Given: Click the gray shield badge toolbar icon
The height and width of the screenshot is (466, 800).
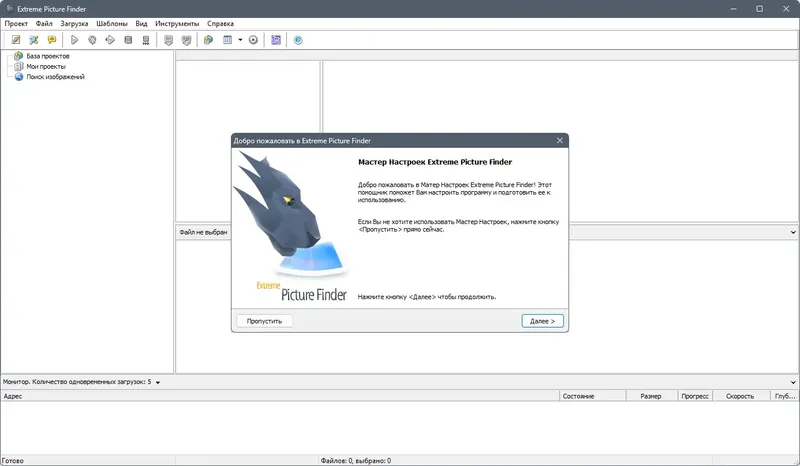Looking at the screenshot, I should [x=186, y=40].
